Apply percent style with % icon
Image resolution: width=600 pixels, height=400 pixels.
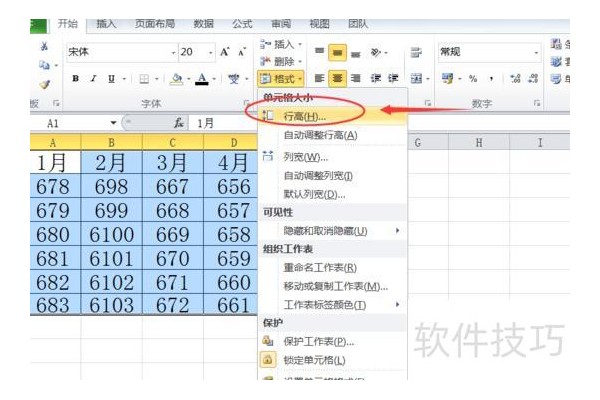pyautogui.click(x=473, y=79)
